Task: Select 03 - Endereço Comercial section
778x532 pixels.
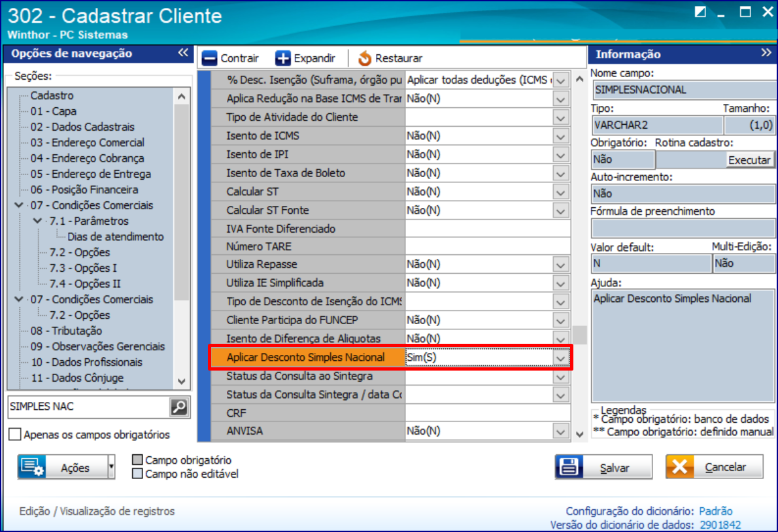Action: pos(88,142)
